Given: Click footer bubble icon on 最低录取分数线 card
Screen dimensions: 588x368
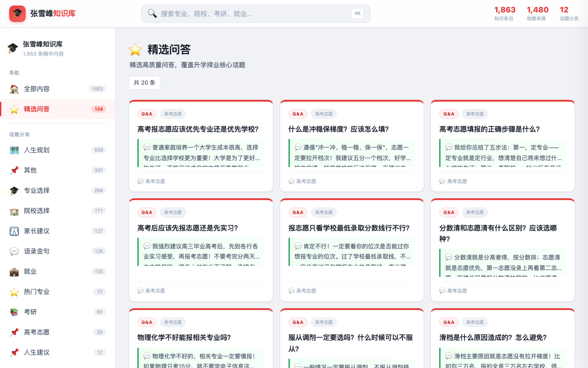Looking at the screenshot, I should (292, 291).
